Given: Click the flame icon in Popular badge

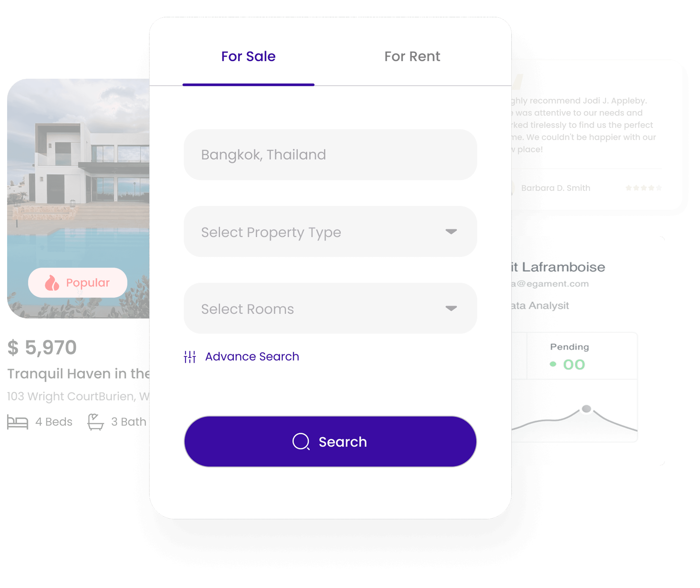Looking at the screenshot, I should pyautogui.click(x=52, y=283).
